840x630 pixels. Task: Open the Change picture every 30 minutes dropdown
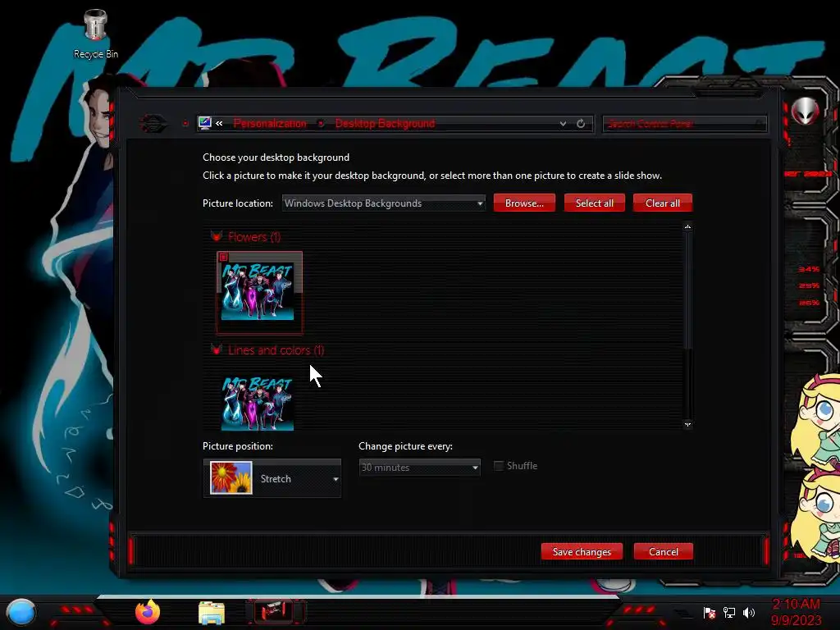point(419,467)
